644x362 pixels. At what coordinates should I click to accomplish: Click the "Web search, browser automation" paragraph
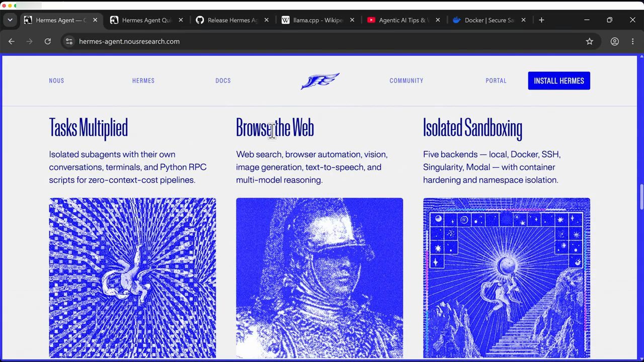click(x=312, y=167)
